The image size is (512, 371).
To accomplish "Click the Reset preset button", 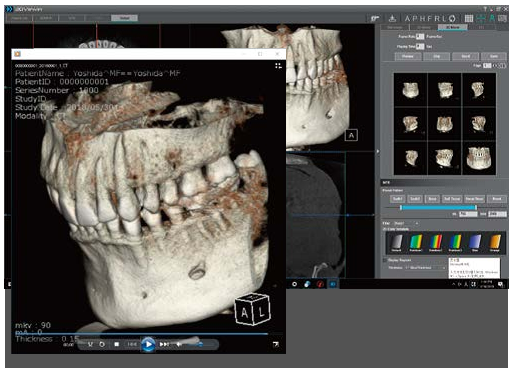I will pos(497,199).
